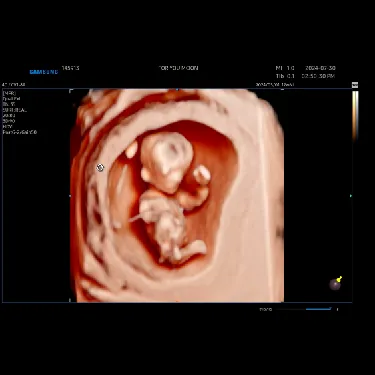
Task: Click the rotate cursor icon on the volume
Action: 100,168
